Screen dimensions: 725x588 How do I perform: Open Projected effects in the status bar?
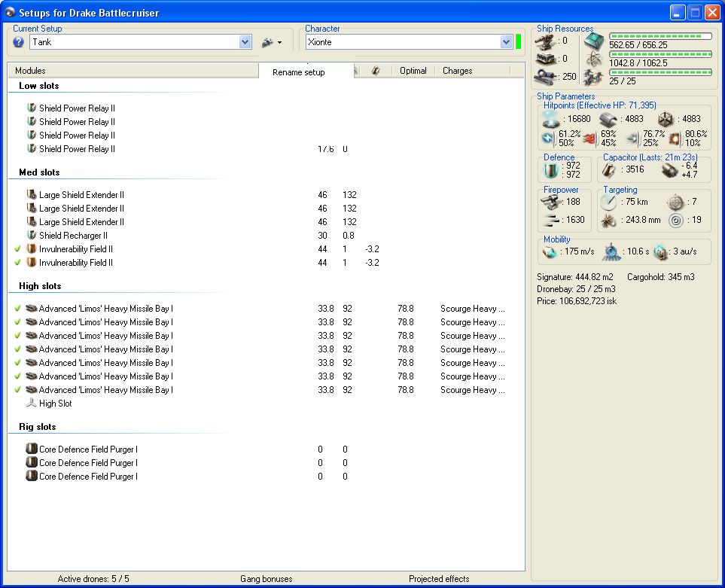point(439,579)
